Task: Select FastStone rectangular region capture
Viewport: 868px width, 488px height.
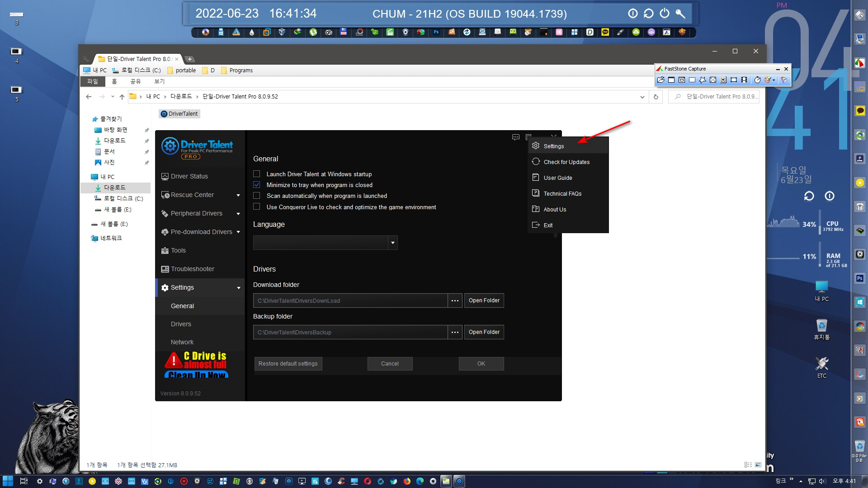Action: (692, 80)
